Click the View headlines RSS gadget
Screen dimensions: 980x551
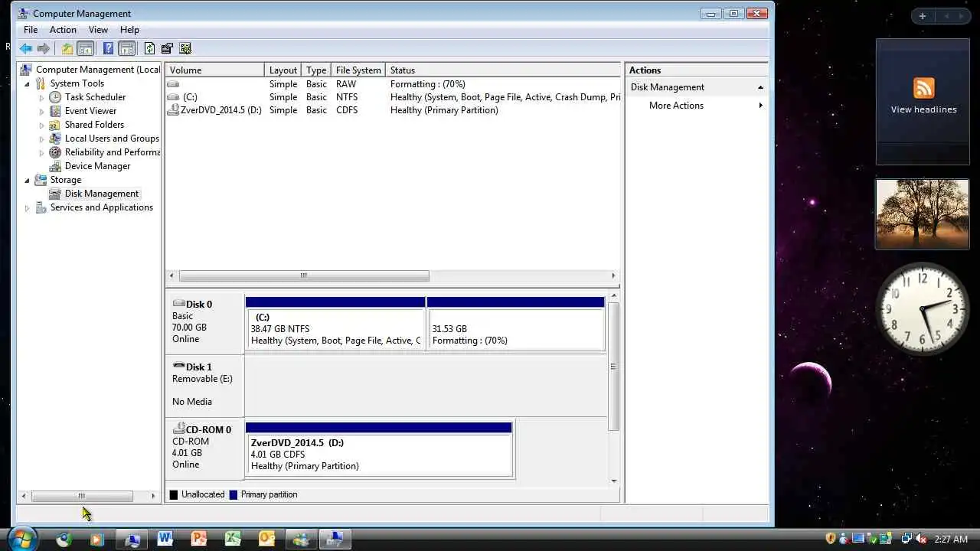tap(923, 102)
